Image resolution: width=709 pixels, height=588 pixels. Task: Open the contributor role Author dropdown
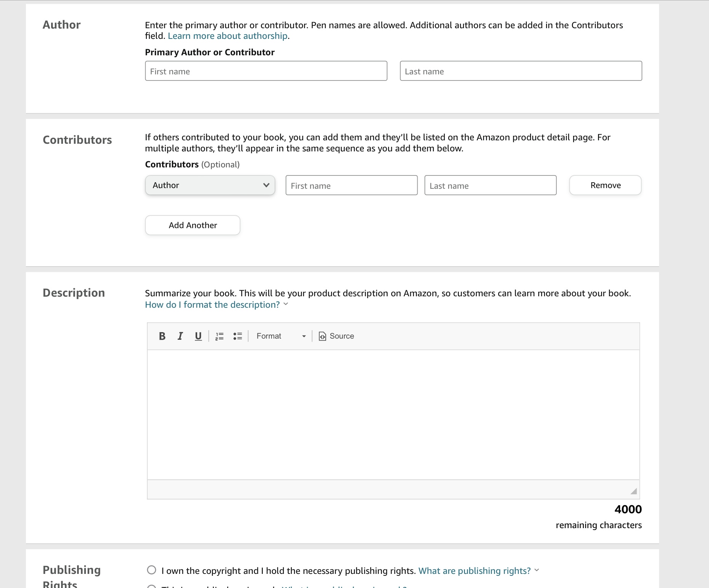pos(210,185)
